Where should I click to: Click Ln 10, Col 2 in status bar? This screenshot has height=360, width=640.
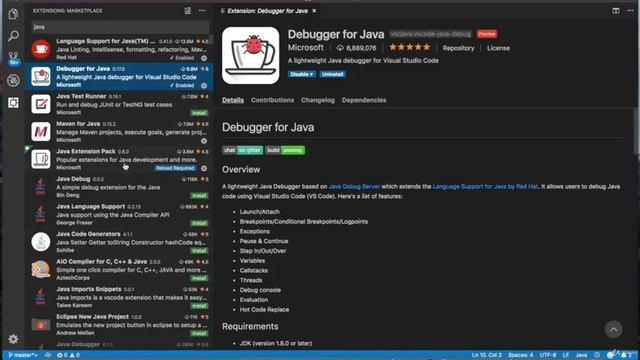pos(487,355)
